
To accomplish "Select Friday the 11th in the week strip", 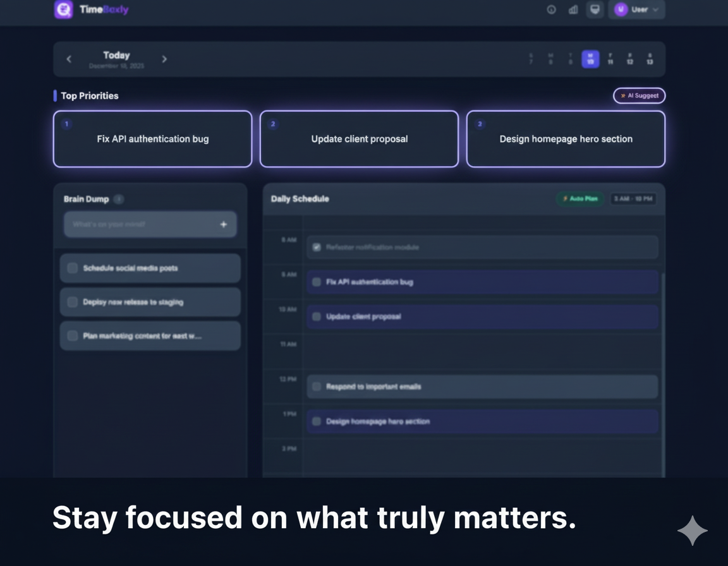I will [609, 59].
